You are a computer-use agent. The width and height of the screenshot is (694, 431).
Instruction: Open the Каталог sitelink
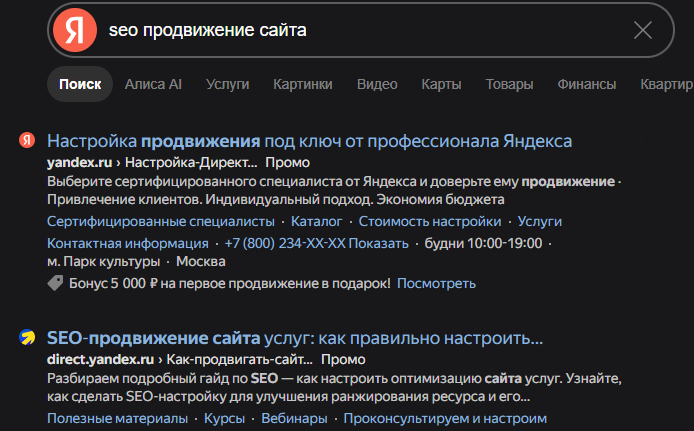pos(316,221)
